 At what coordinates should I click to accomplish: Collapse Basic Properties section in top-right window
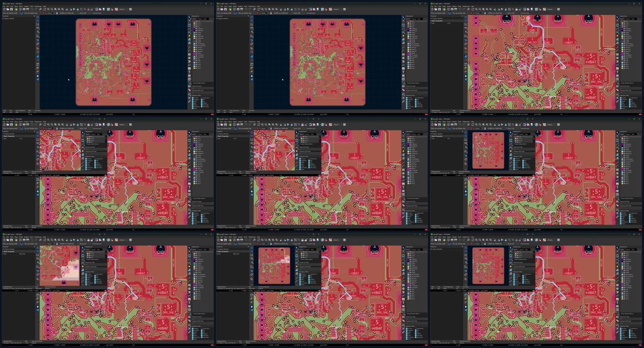431,21
